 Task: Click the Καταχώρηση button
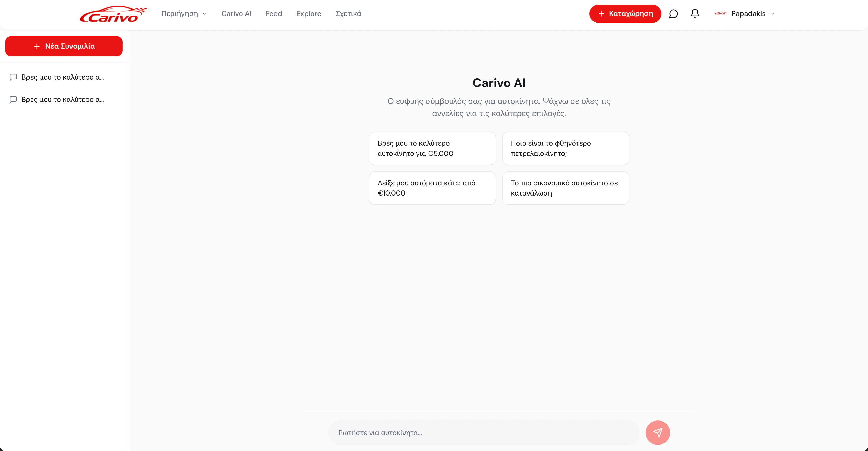click(x=625, y=14)
